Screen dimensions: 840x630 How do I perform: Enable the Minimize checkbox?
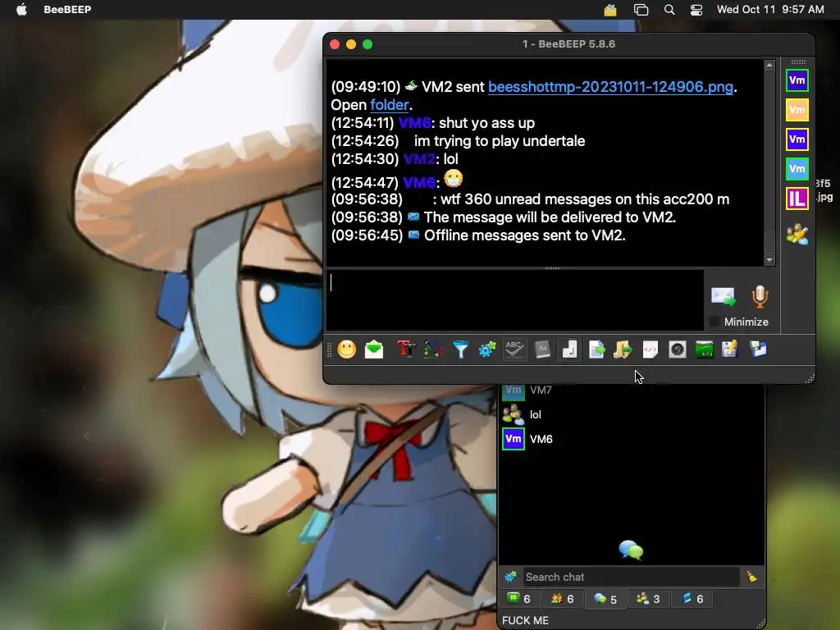714,322
